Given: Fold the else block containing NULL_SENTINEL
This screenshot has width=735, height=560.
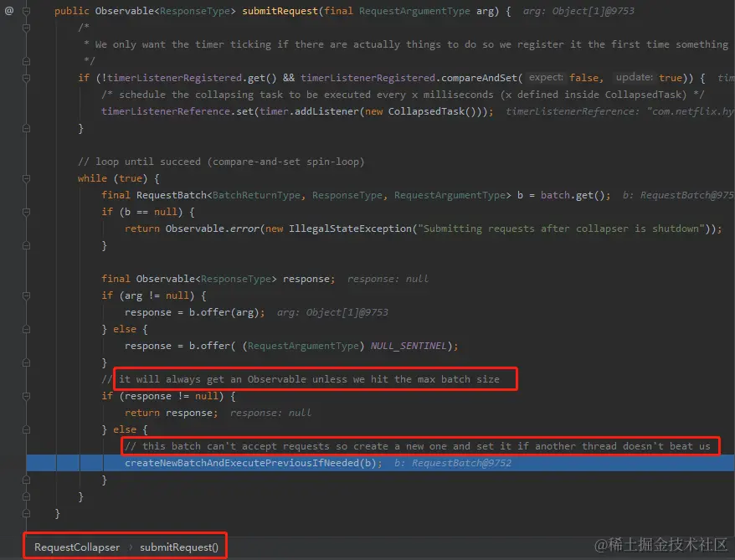Looking at the screenshot, I should pos(26,330).
